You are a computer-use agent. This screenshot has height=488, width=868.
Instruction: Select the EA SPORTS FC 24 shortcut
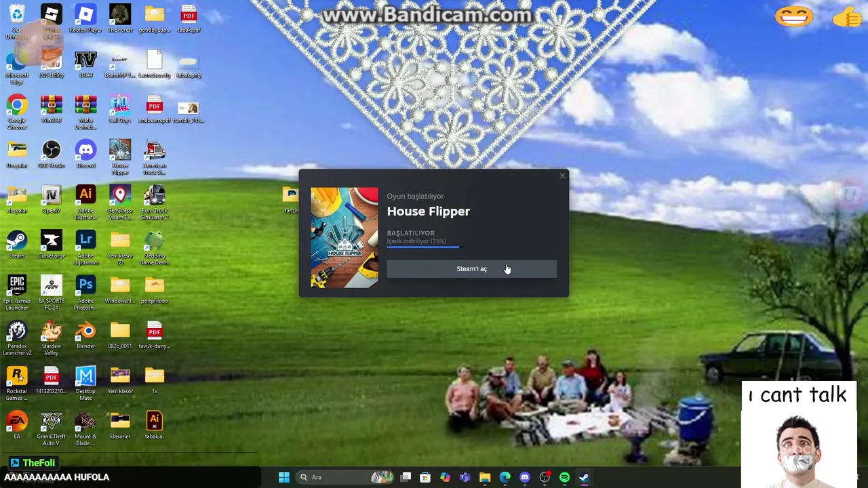tap(52, 293)
